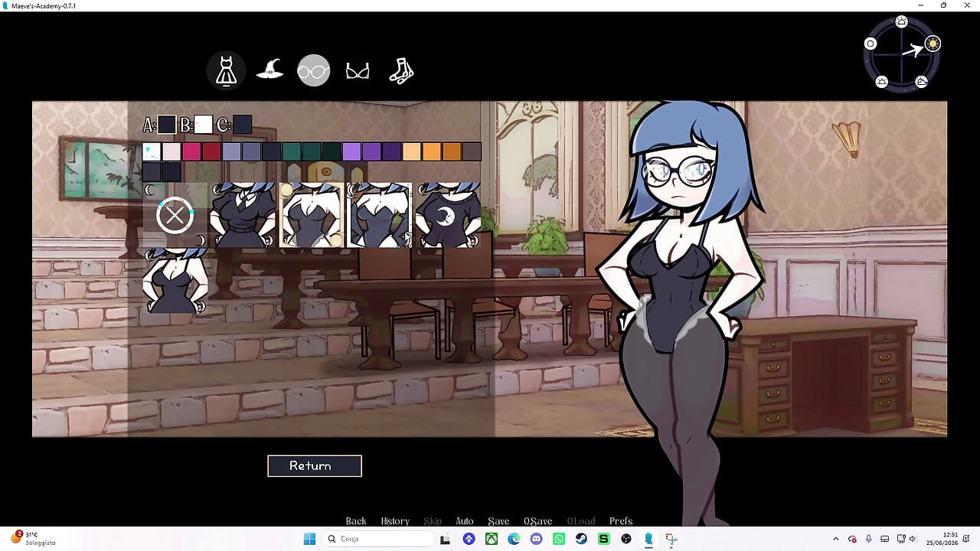Pick the peach palette color
The height and width of the screenshot is (551, 980).
click(x=412, y=152)
